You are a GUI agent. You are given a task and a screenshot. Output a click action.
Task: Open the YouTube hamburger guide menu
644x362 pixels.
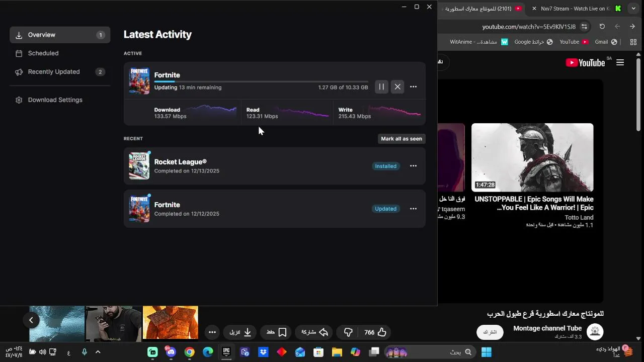(620, 62)
